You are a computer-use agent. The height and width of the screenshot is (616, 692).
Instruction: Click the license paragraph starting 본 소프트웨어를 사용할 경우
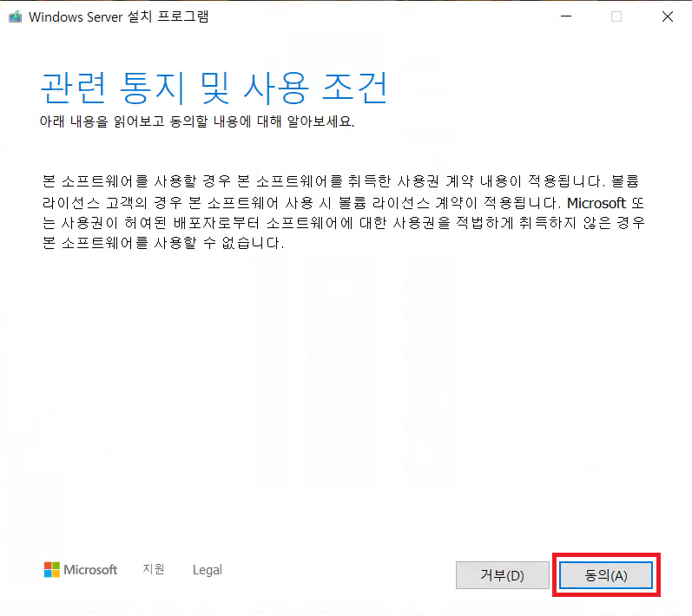[x=344, y=212]
